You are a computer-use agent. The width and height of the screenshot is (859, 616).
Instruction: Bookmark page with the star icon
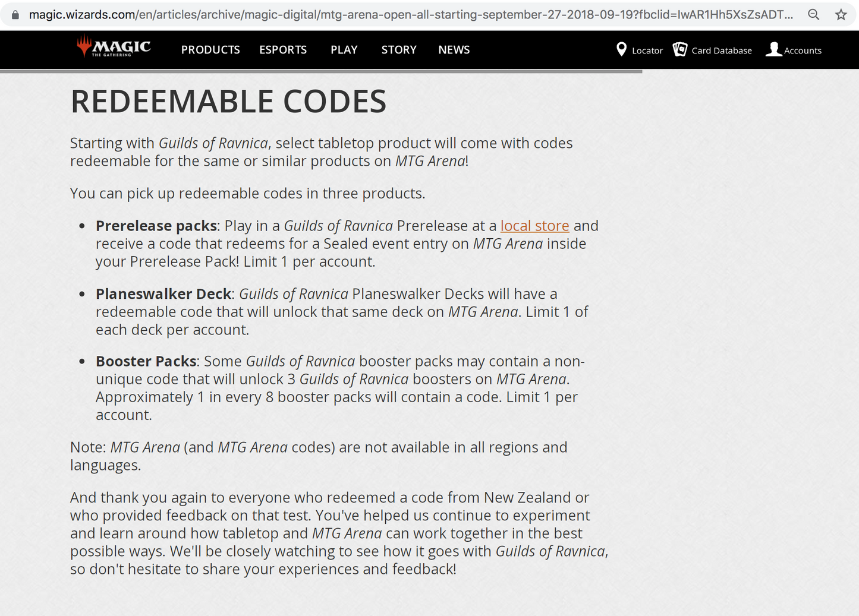(x=841, y=15)
